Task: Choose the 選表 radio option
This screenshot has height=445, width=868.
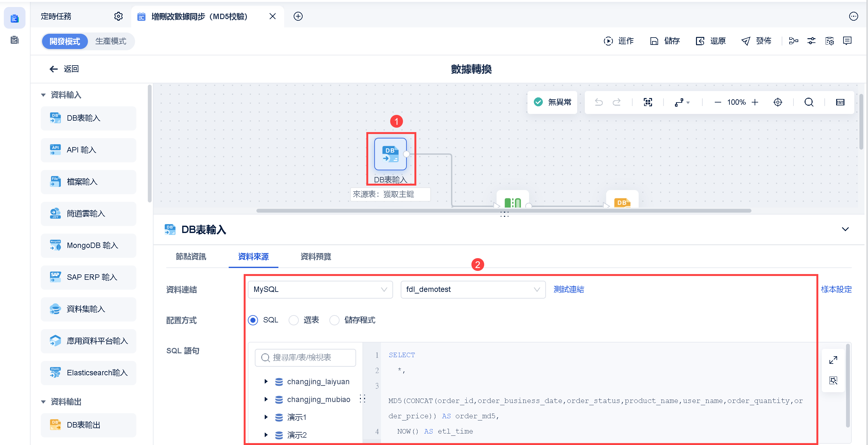Action: tap(293, 320)
